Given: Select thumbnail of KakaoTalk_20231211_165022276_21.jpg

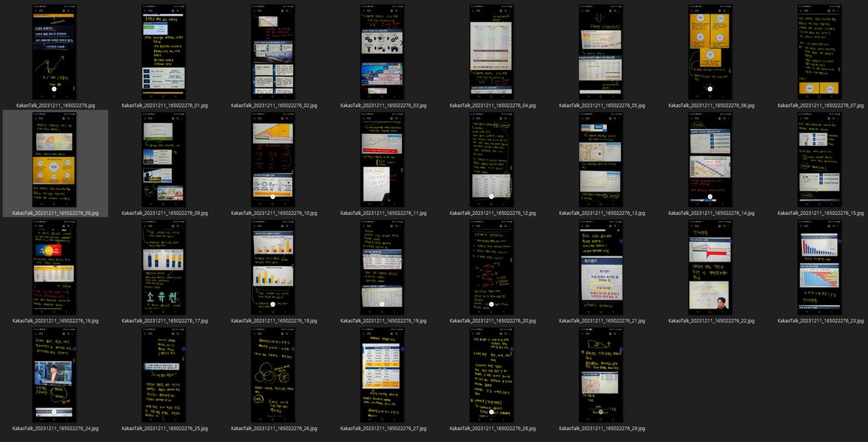Looking at the screenshot, I should (600, 267).
